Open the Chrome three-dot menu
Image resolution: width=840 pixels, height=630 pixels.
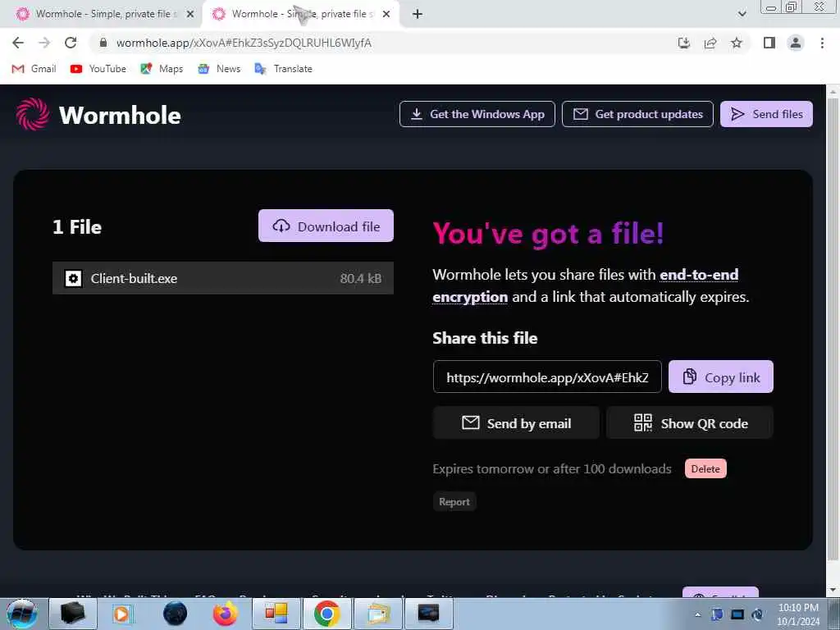(822, 43)
